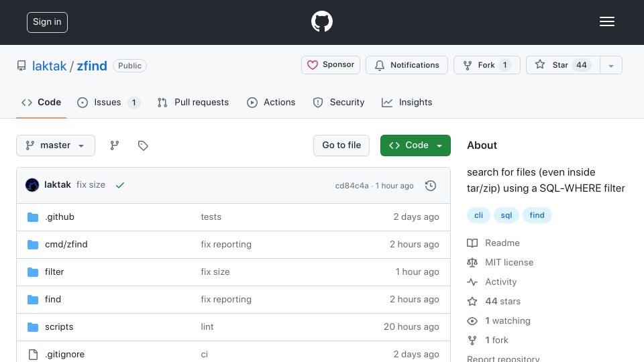
Task: Click the .github folder icon
Action: click(x=33, y=217)
